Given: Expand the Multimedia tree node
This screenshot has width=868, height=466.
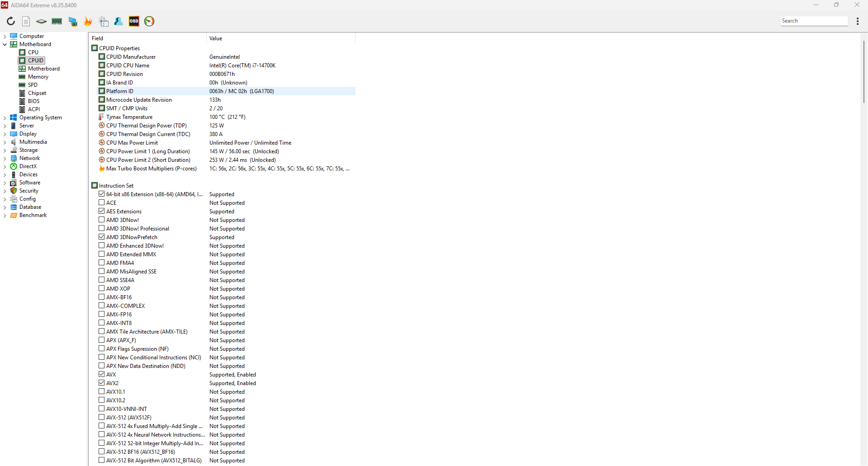Looking at the screenshot, I should (x=5, y=142).
